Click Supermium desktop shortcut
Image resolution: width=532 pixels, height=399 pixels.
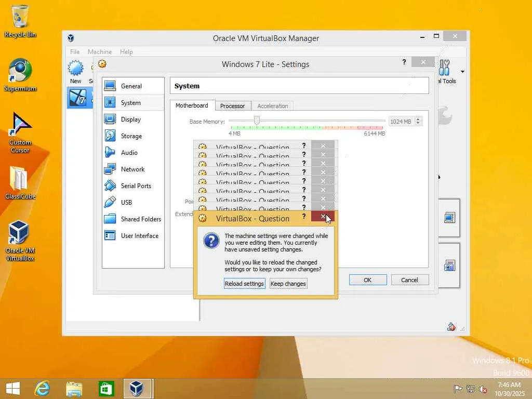[20, 75]
